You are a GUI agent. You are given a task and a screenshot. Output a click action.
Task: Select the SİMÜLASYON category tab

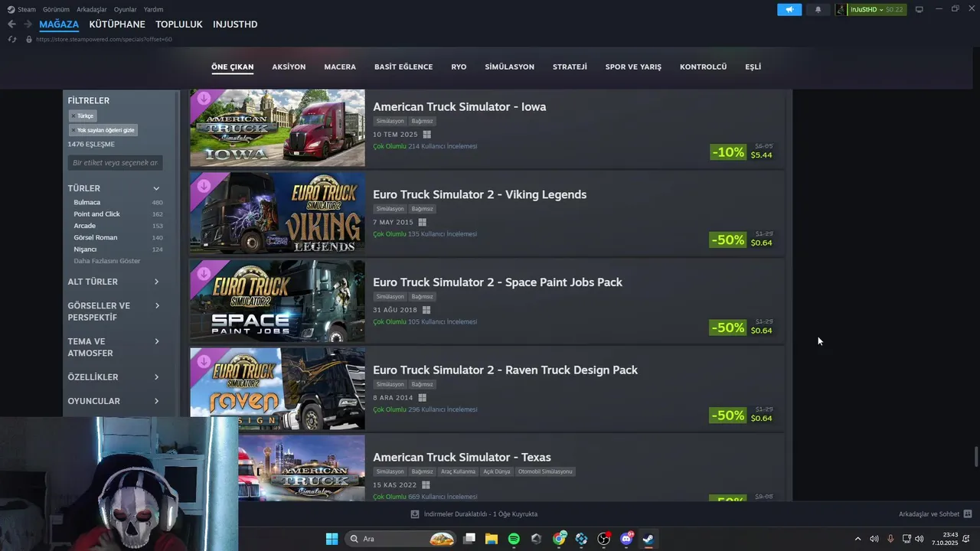(509, 67)
